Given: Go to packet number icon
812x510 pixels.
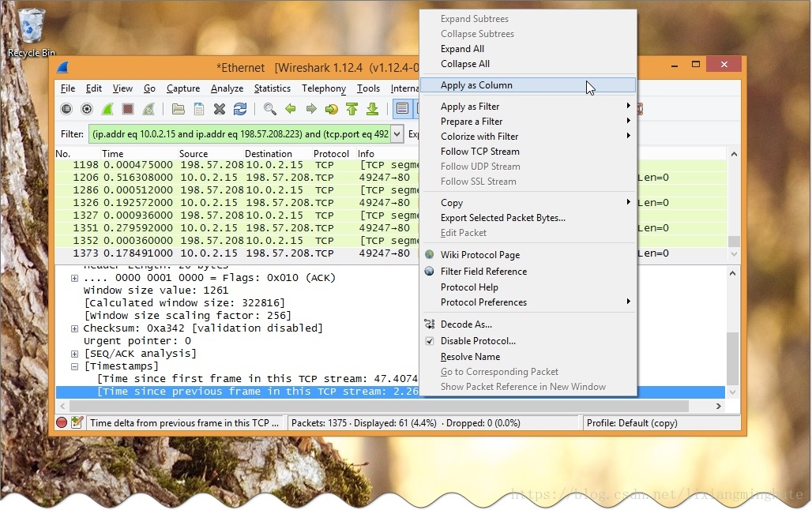Looking at the screenshot, I should (332, 109).
